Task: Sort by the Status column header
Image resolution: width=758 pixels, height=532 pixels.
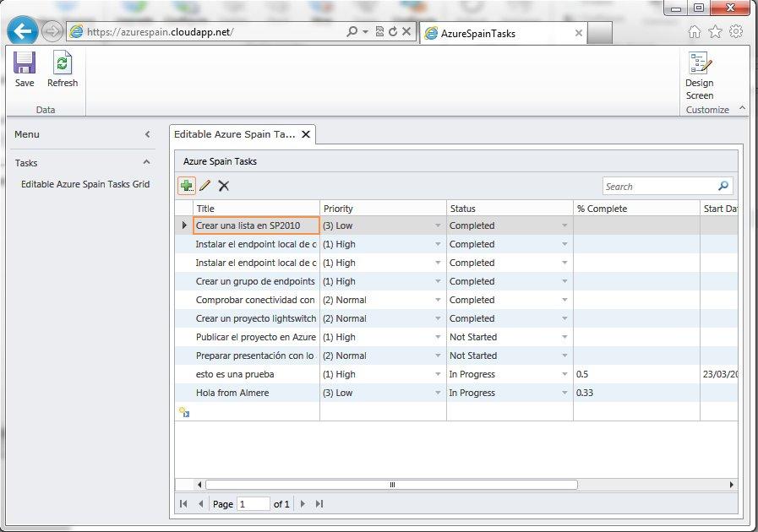Action: [x=510, y=209]
